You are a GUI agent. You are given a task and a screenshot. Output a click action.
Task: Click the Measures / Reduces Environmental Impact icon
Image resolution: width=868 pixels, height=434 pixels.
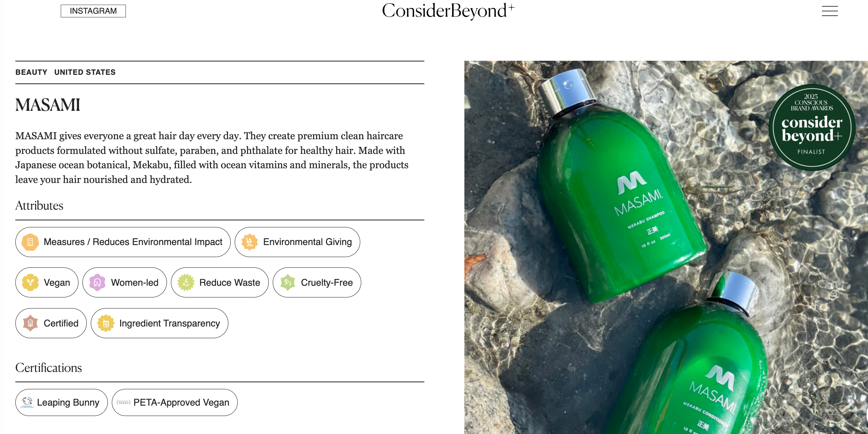(30, 242)
